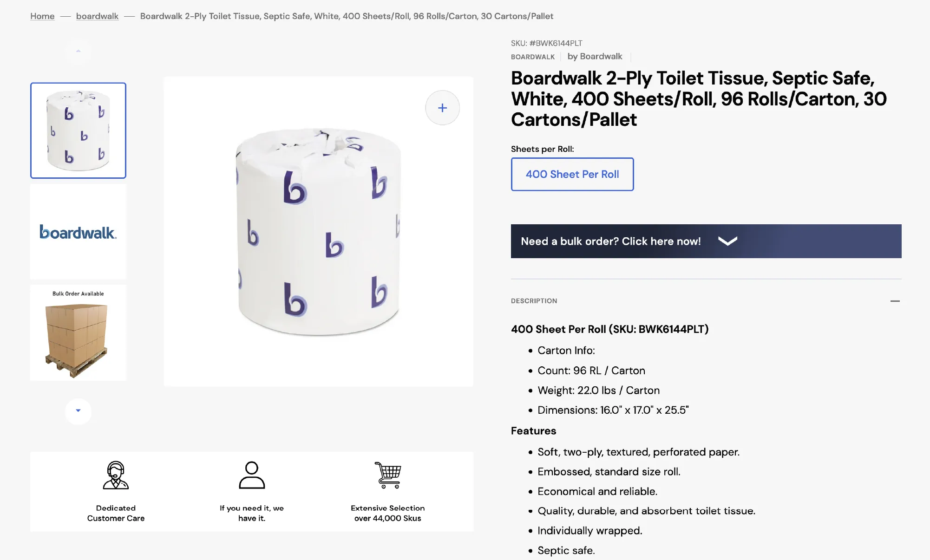Go to Home via breadcrumb link
Screen dimensions: 930x560
(x=42, y=16)
